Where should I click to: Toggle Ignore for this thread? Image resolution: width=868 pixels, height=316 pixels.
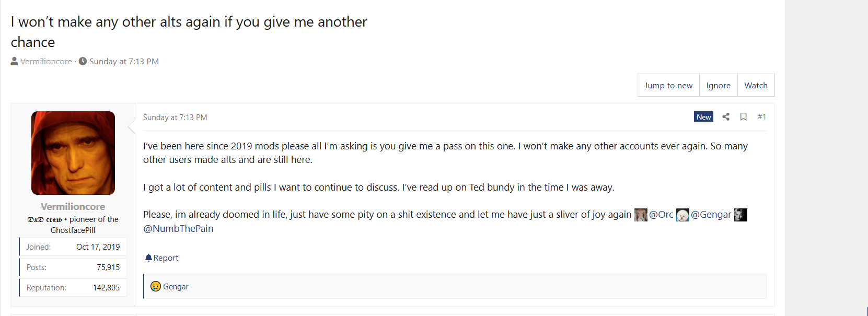(719, 85)
